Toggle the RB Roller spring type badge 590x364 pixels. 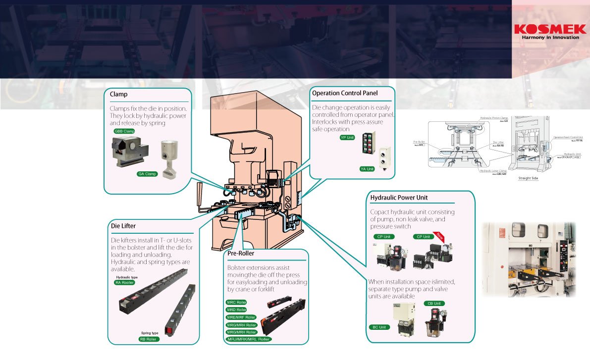tap(149, 339)
